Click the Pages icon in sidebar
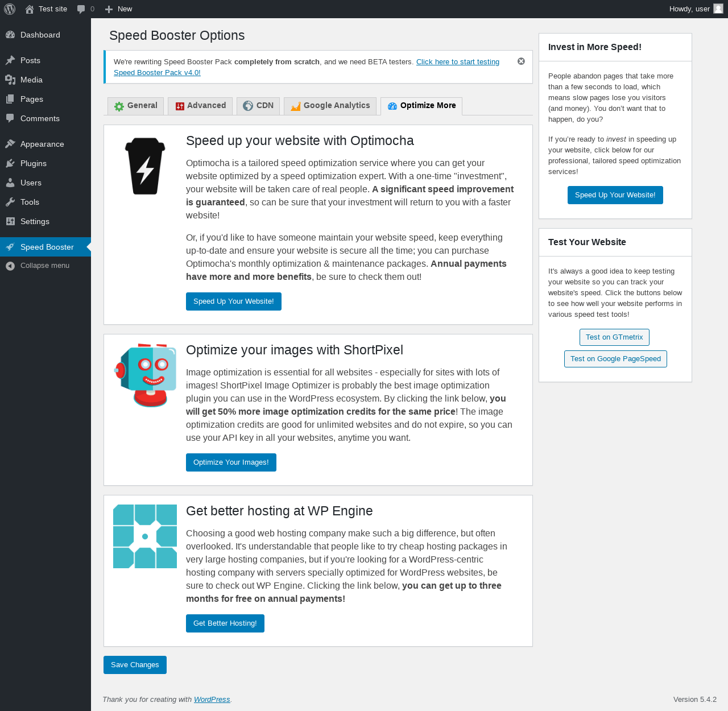This screenshot has width=728, height=711. 10,99
